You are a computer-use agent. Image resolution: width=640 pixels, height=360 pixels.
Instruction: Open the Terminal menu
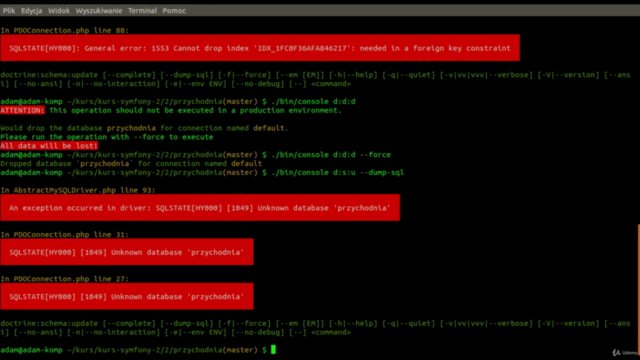[x=142, y=11]
